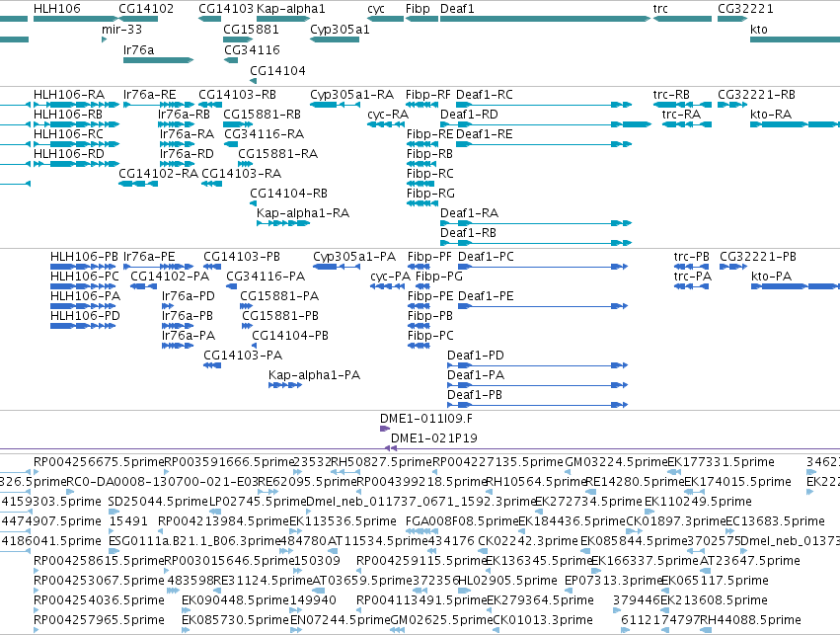Select protein trc-PB
840x635 pixels.
click(691, 267)
